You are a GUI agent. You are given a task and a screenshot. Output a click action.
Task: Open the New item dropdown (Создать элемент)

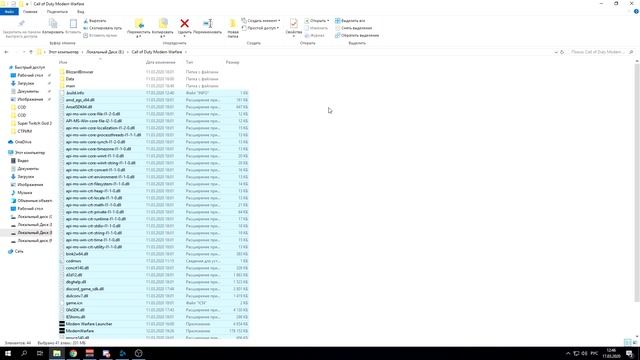pyautogui.click(x=260, y=20)
